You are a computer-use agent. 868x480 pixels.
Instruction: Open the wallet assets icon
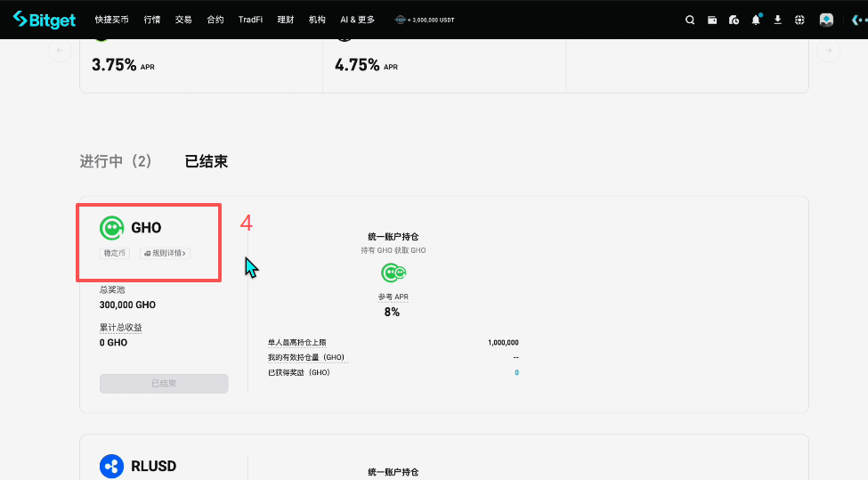pyautogui.click(x=712, y=20)
